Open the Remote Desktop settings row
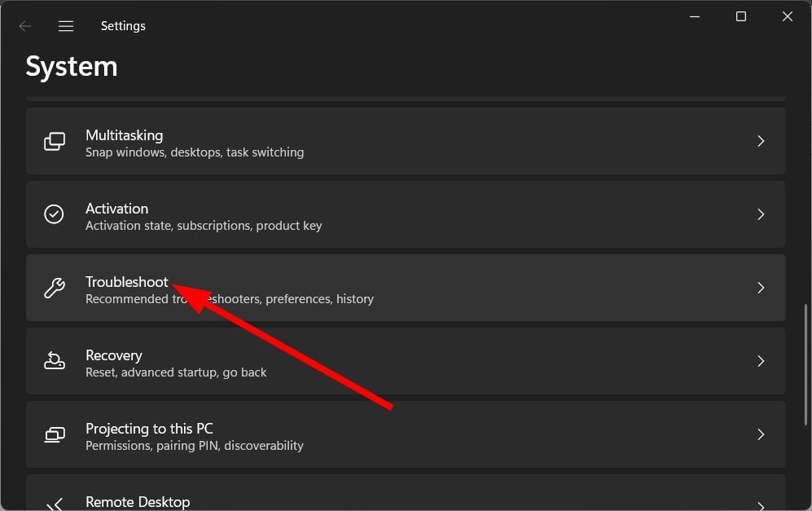Image resolution: width=812 pixels, height=511 pixels. 406,499
